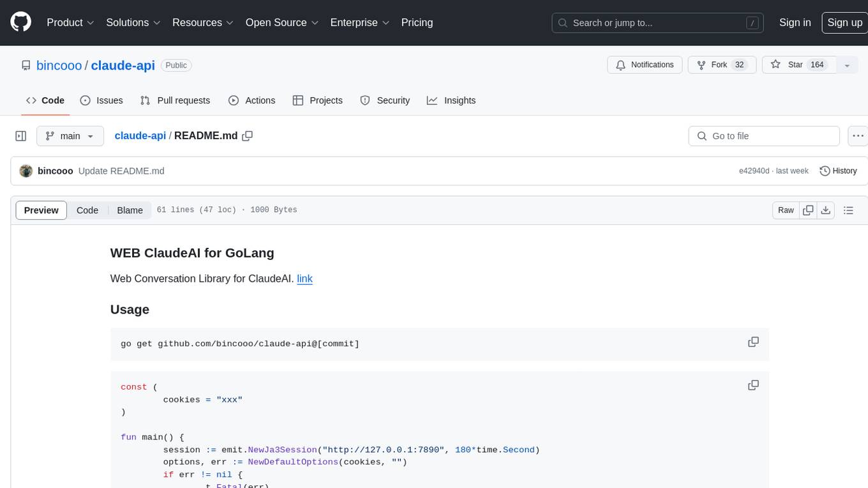This screenshot has height=488, width=868.
Task: Click the 61 lines file info text
Action: (x=227, y=210)
